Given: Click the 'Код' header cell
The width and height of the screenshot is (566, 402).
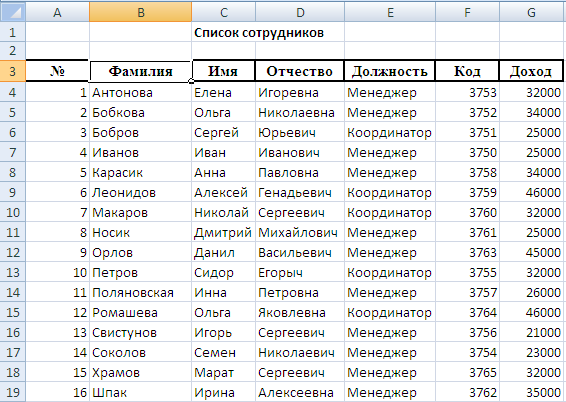Looking at the screenshot, I should [x=467, y=71].
